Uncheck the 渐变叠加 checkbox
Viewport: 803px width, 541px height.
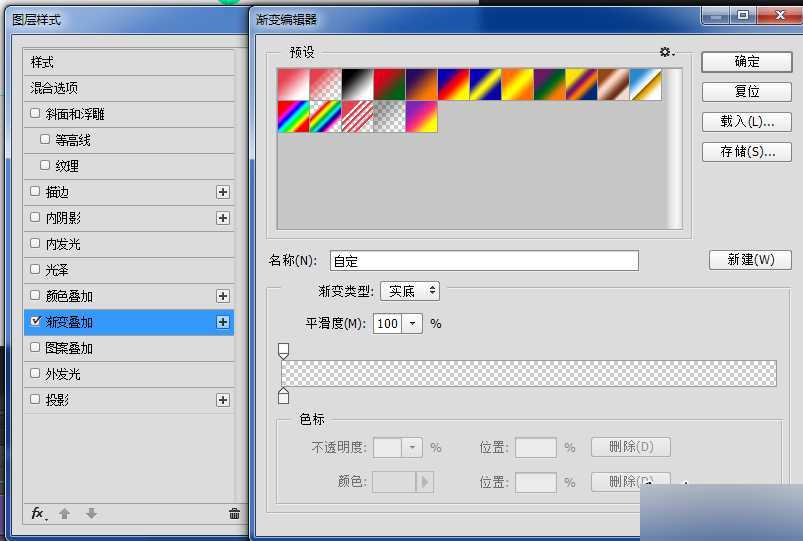click(x=36, y=322)
